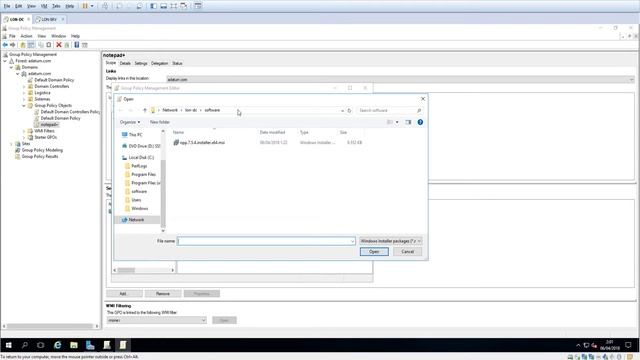Viewport: 640px width, 360px height.
Task: Click the Windows Start button
Action: point(8,345)
